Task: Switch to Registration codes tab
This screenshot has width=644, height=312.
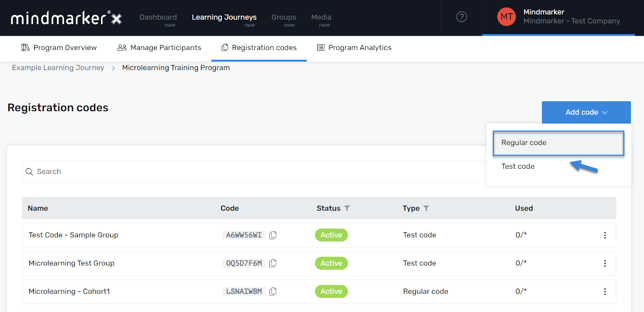Action: (x=259, y=47)
